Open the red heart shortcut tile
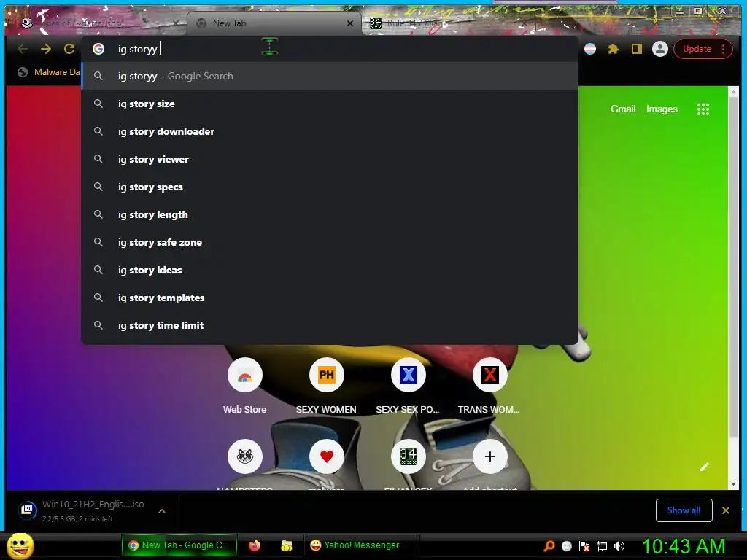 326,456
